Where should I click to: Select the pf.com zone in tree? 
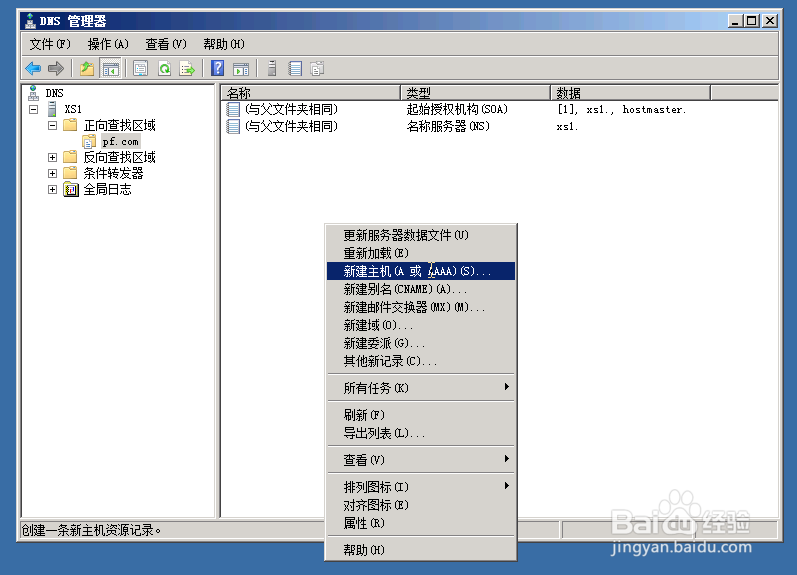pyautogui.click(x=120, y=141)
